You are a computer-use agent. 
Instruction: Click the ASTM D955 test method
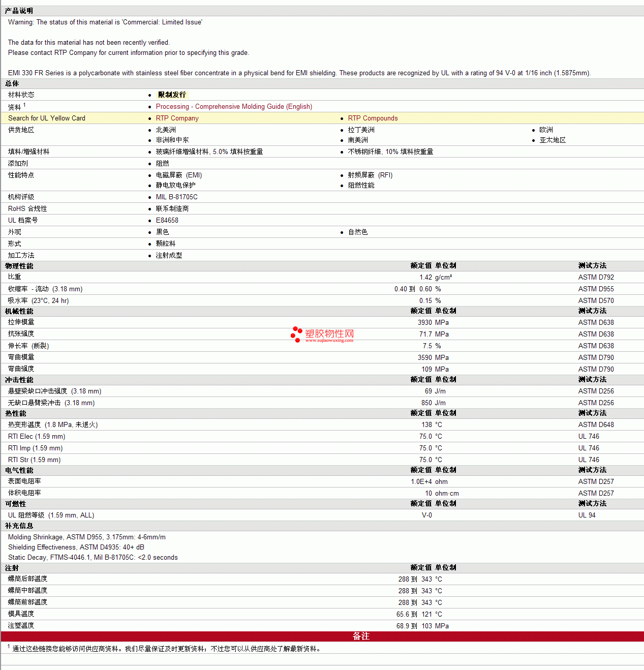596,289
